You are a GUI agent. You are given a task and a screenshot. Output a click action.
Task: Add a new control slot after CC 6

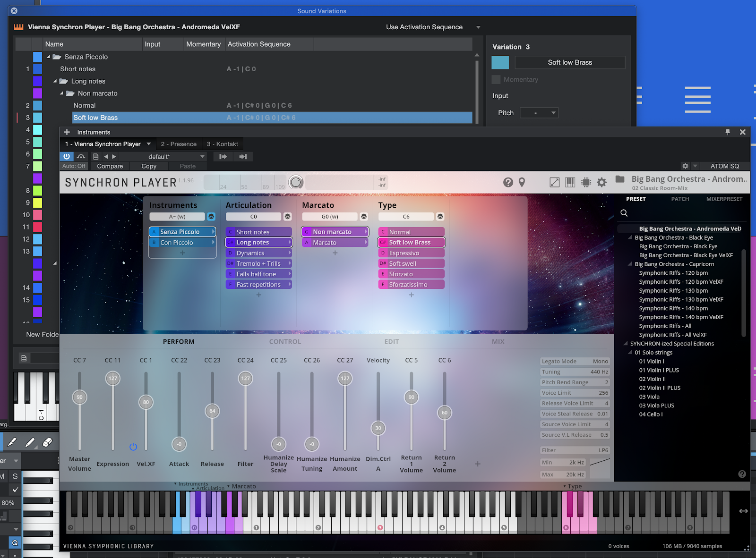[478, 464]
